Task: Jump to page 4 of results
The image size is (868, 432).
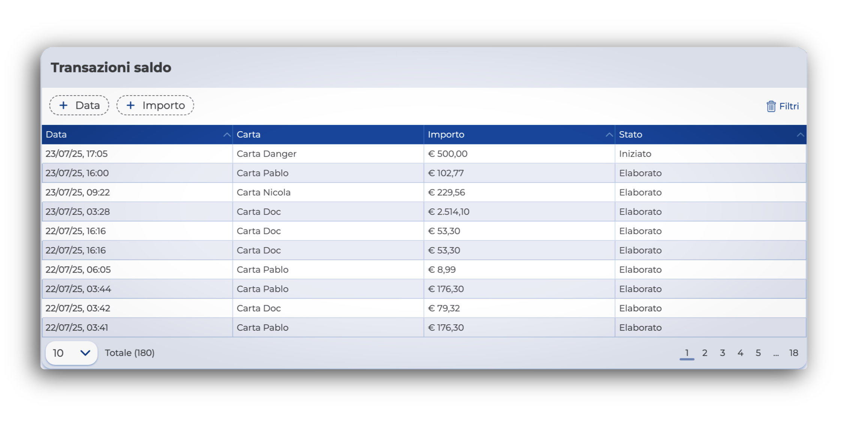Action: tap(740, 353)
